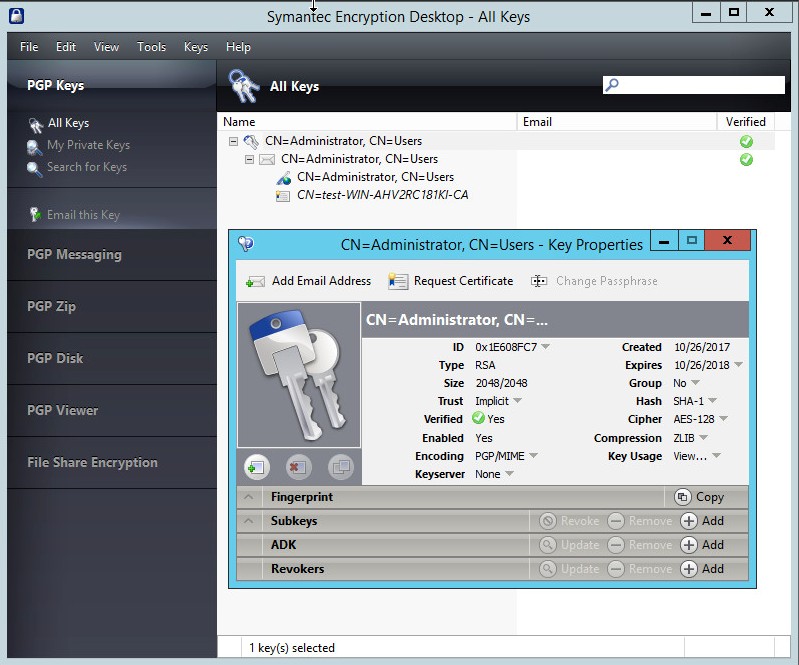
Task: Click the Add button in Revokers row
Action: (x=703, y=569)
